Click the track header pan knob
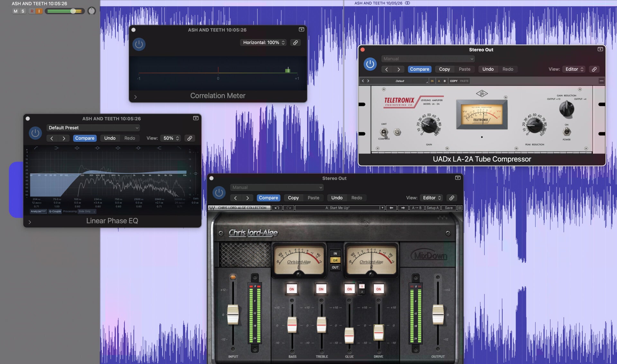Image resolution: width=617 pixels, height=364 pixels. coord(92,11)
